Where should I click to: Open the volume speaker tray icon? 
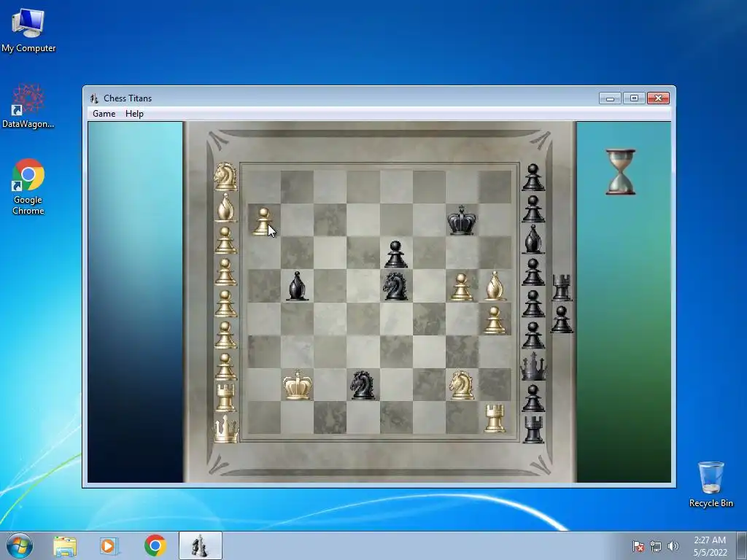click(673, 546)
